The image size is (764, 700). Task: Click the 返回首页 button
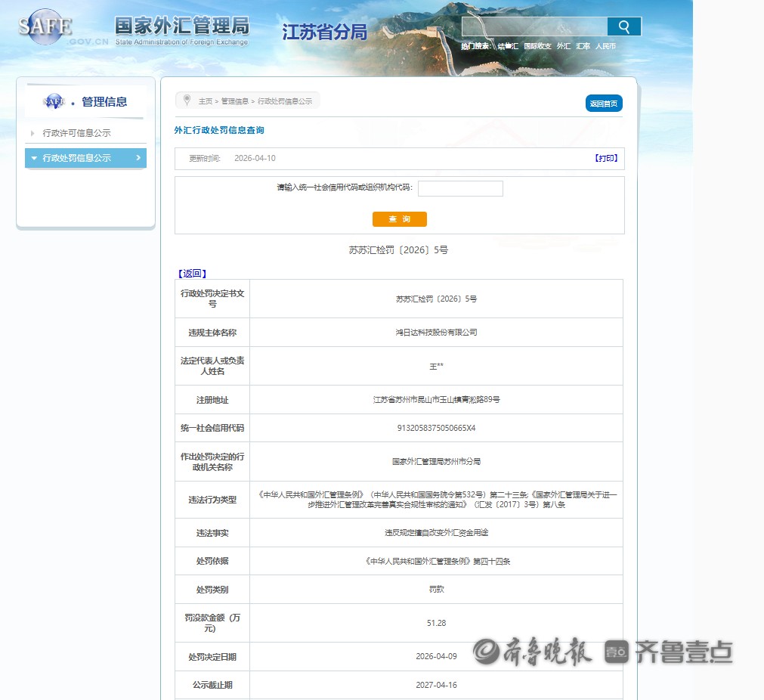(603, 104)
